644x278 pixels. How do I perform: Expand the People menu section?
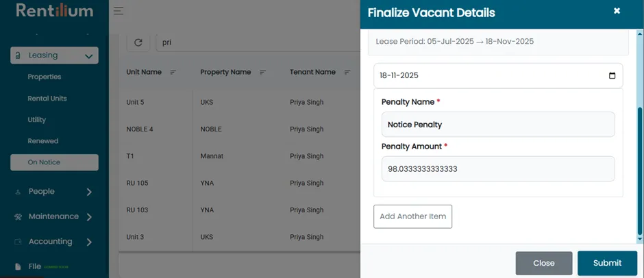coord(54,192)
